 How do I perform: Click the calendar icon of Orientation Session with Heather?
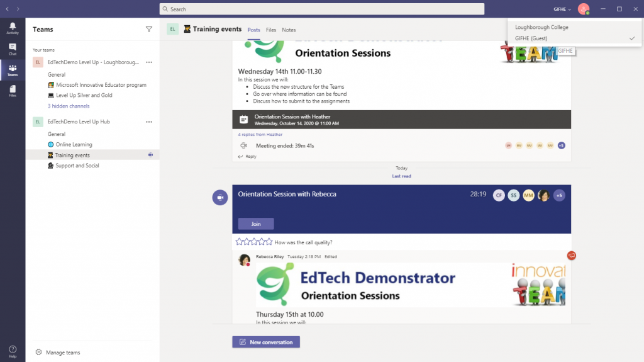tap(243, 119)
